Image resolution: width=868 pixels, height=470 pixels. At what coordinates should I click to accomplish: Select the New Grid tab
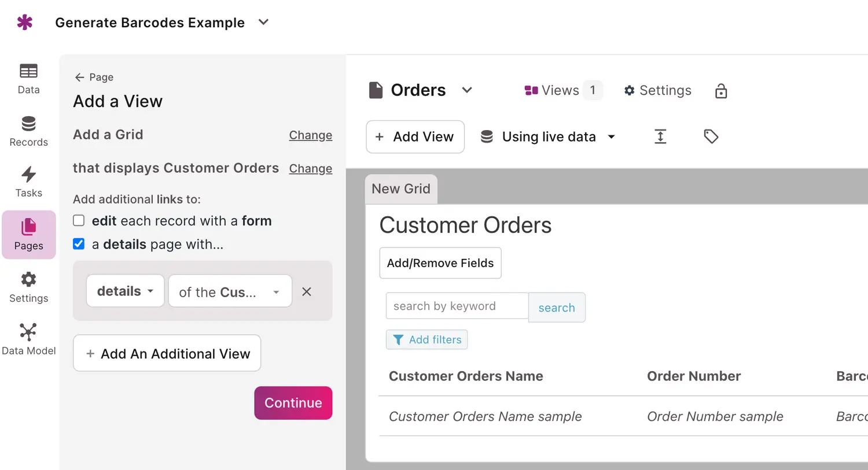point(401,189)
